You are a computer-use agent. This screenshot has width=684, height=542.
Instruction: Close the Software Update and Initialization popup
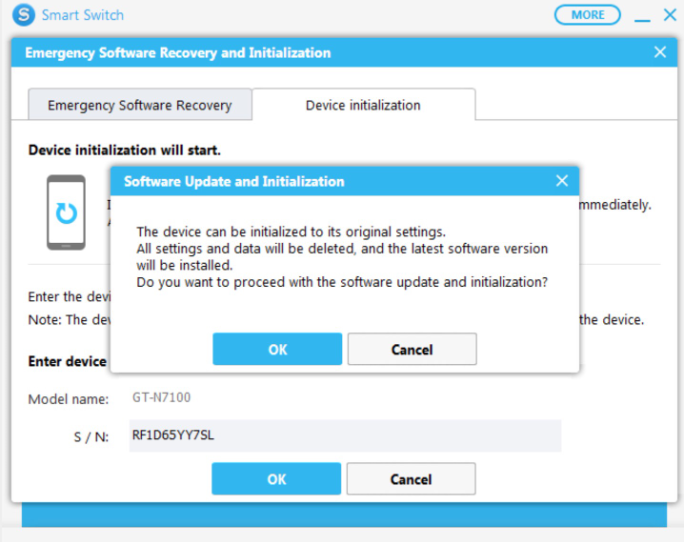(562, 181)
